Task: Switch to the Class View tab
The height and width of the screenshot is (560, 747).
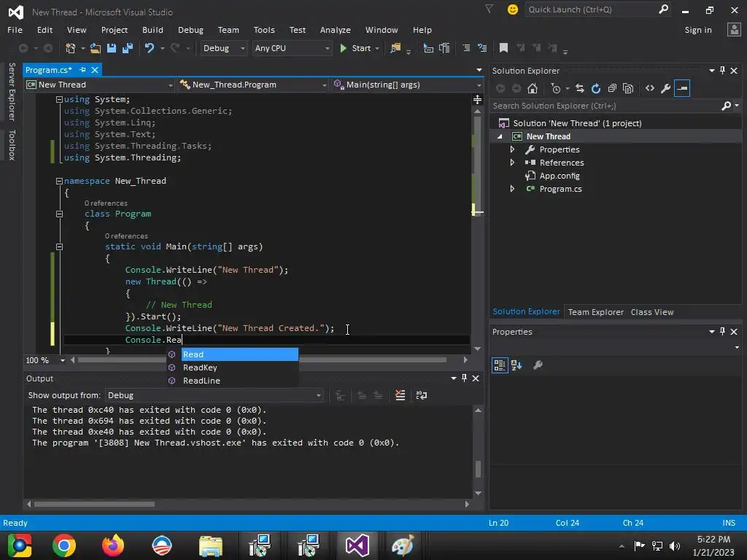Action: [652, 312]
